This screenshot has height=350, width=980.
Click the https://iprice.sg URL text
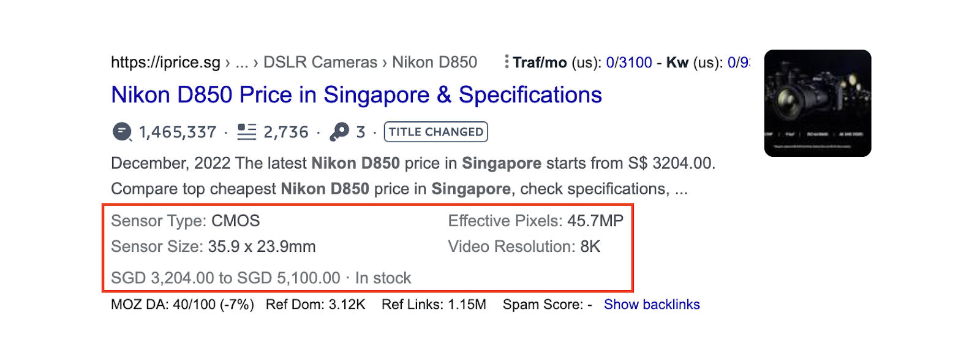(165, 63)
